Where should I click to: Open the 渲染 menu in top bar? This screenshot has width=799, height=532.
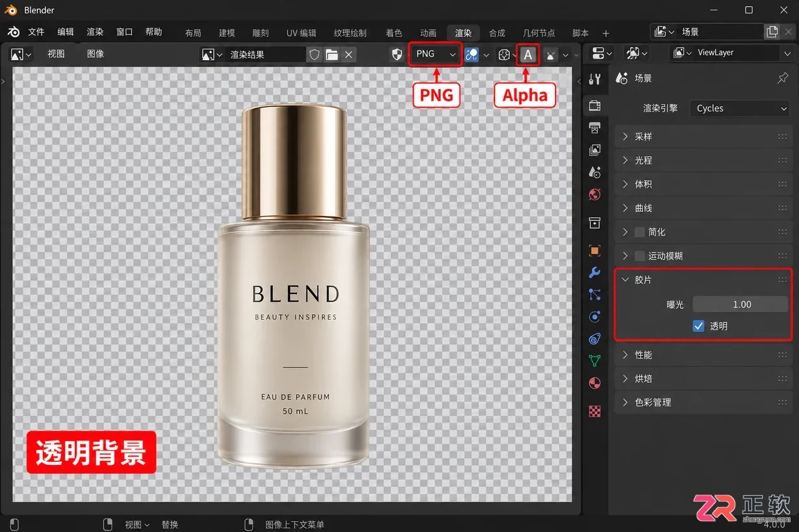[x=95, y=32]
